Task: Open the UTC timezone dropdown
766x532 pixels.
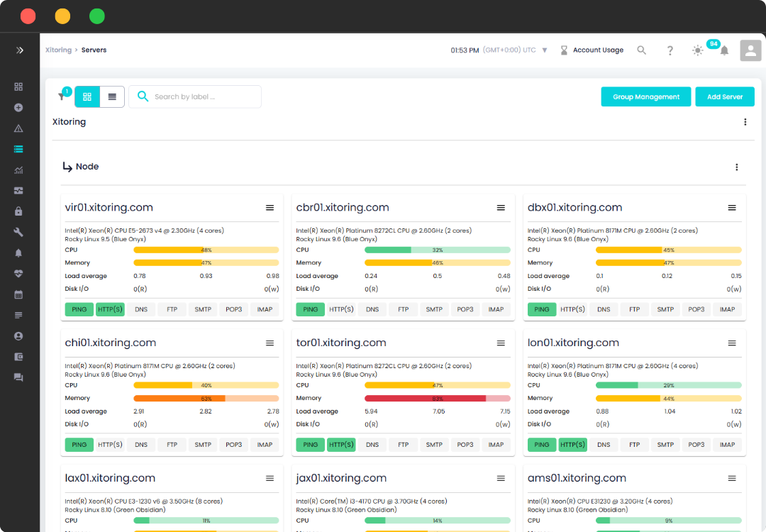Action: click(545, 50)
